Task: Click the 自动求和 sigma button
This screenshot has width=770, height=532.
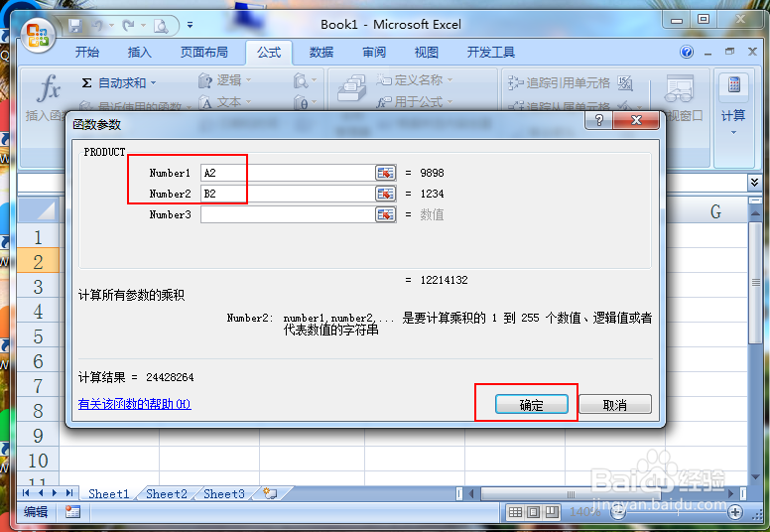Action: coord(114,83)
